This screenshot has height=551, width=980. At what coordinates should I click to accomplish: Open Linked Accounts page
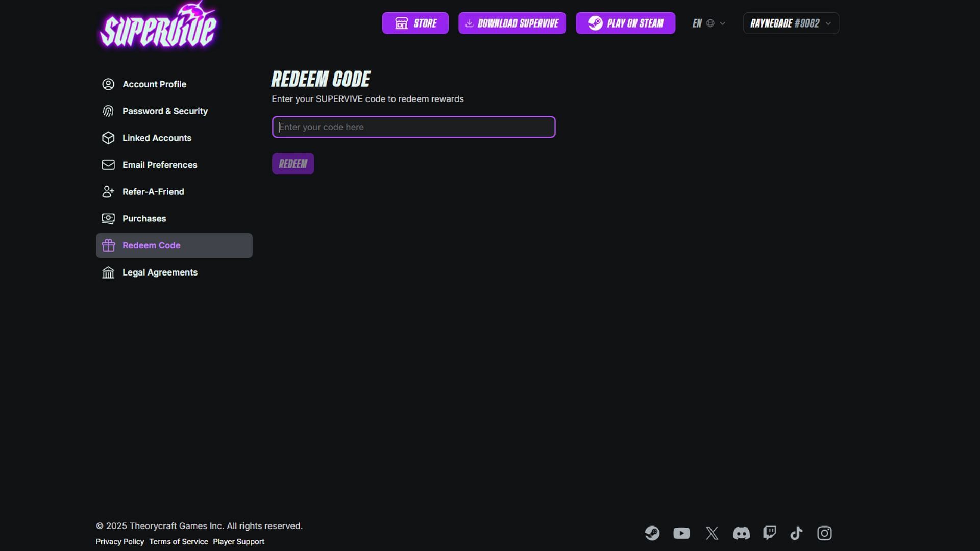[174, 138]
